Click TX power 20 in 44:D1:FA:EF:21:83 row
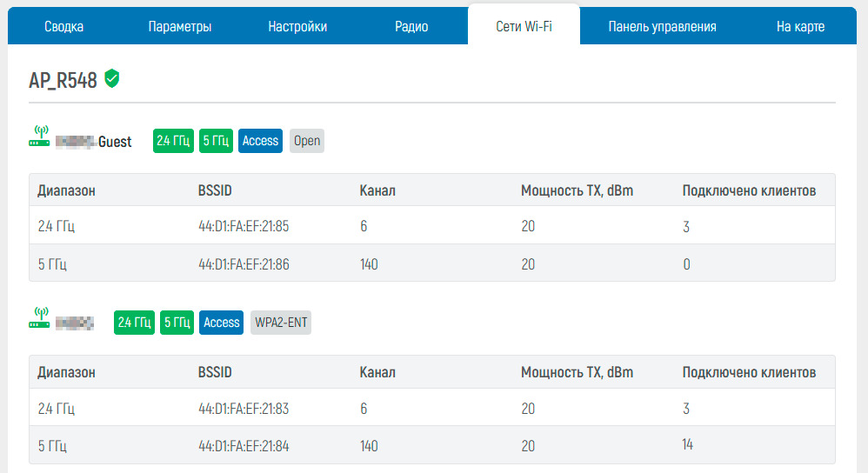This screenshot has height=473, width=868. [x=528, y=409]
